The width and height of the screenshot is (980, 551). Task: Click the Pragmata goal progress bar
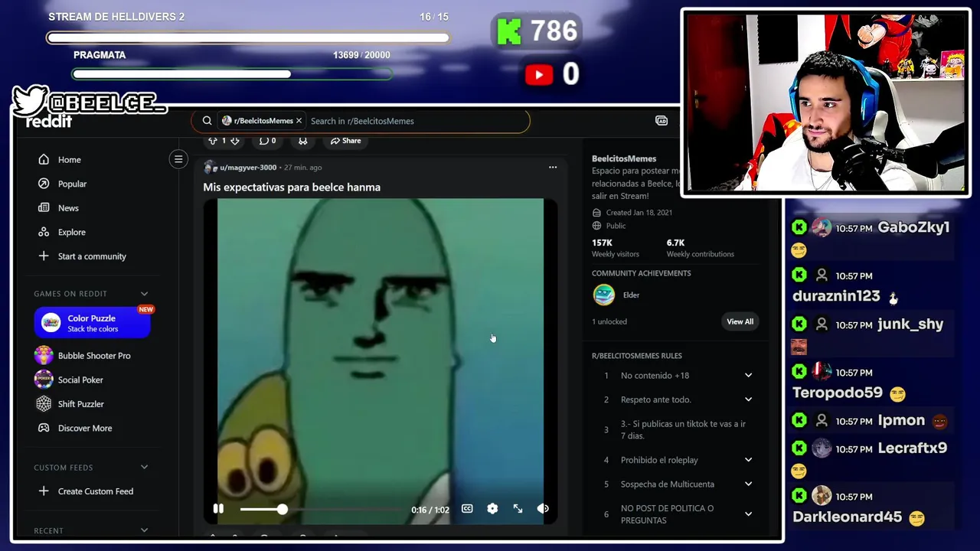tap(232, 74)
